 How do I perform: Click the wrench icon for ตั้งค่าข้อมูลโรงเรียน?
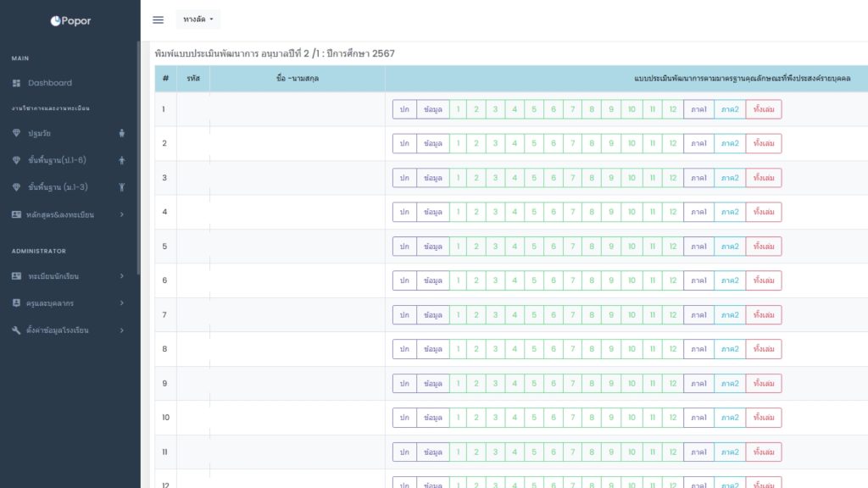click(x=17, y=330)
